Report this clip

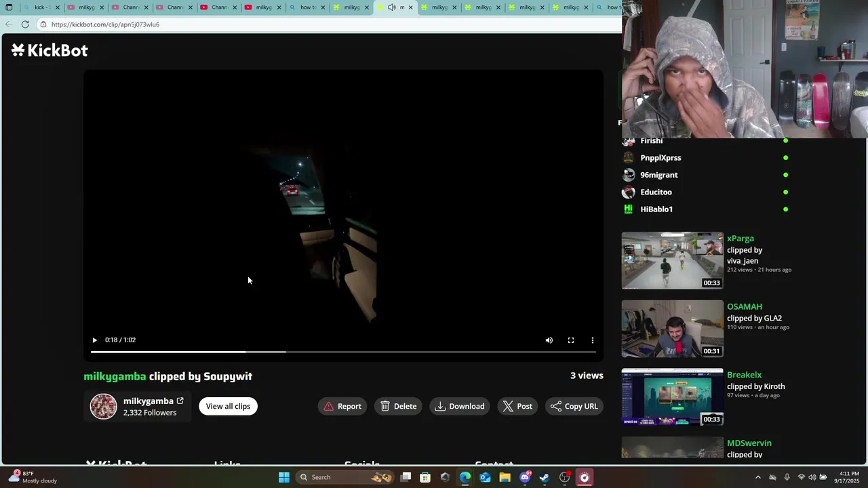pos(342,406)
